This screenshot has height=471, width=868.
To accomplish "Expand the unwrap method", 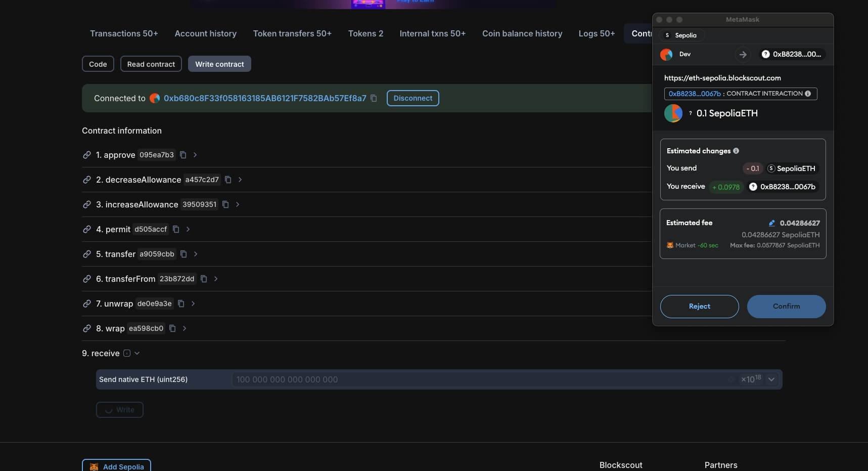I will 193,304.
